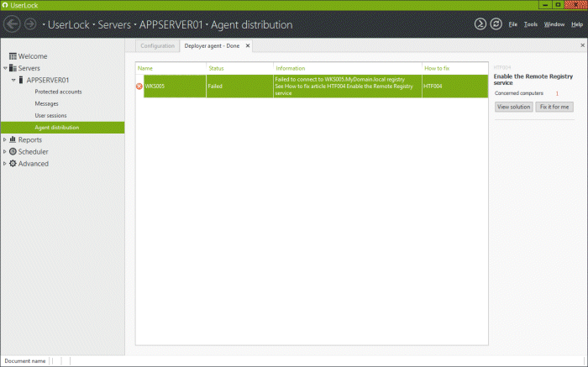Click the Failed to connect information cell
588x367 pixels.
pos(348,87)
